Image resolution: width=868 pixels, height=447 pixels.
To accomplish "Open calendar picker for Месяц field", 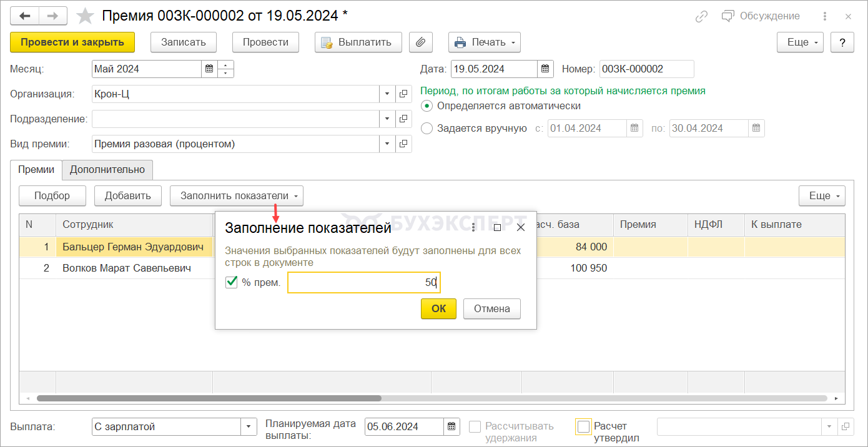I will (210, 69).
